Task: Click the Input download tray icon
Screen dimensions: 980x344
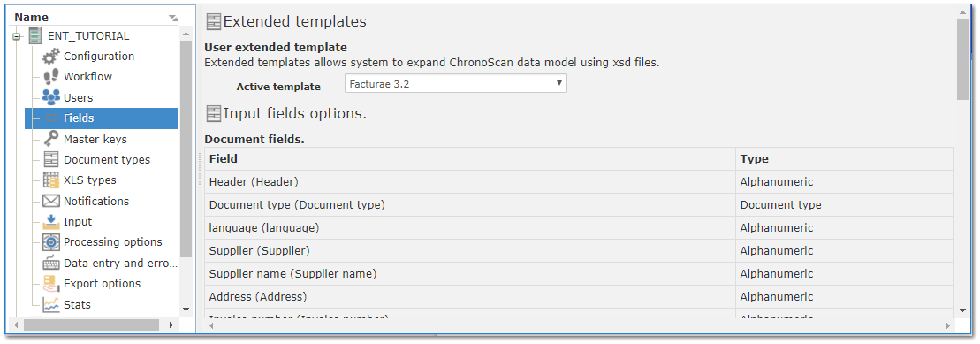Action: (x=51, y=221)
